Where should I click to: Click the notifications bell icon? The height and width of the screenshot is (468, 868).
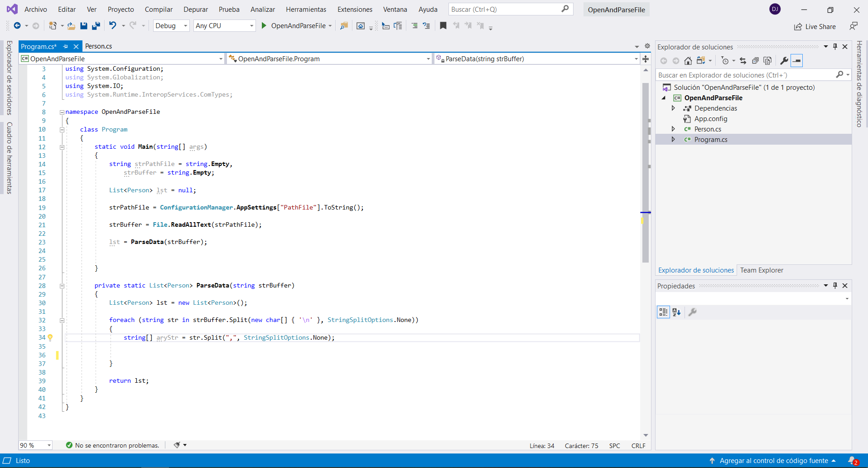coord(852,461)
